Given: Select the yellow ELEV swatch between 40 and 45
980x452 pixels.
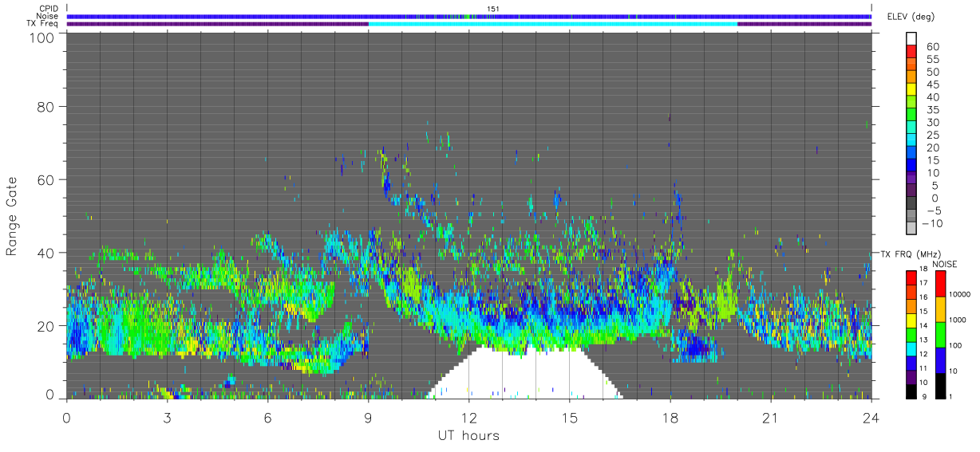Looking at the screenshot, I should (x=911, y=89).
